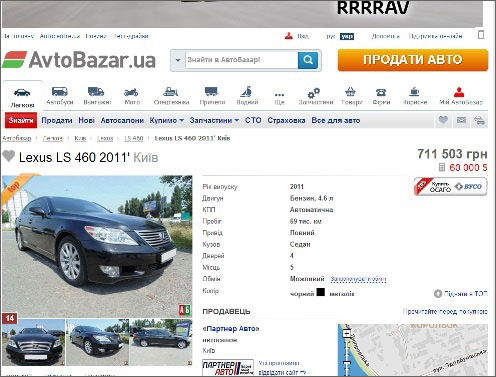496x377 pixels.
Task: Click the ПРОДАТИ АВТО button
Action: (413, 60)
